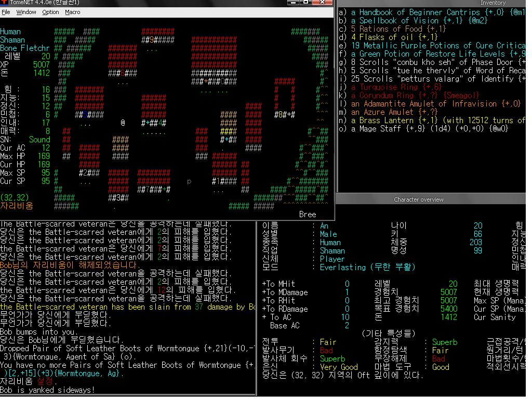The image size is (532, 399).
Task: Click the Sound status in the sidebar
Action: click(x=39, y=139)
